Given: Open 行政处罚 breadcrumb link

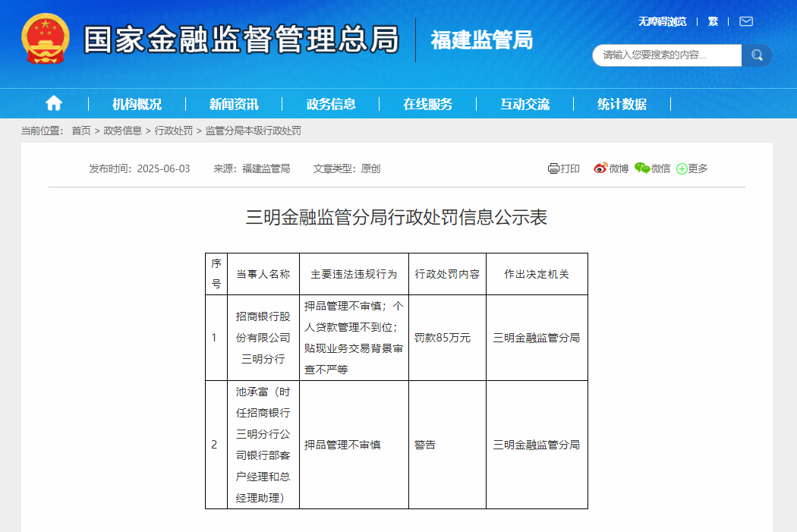Looking at the screenshot, I should click(173, 131).
